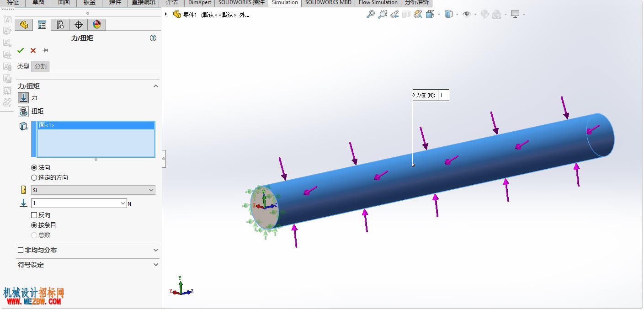Select the Force (力) type icon
Viewport: 644px width, 310px height.
[23, 97]
